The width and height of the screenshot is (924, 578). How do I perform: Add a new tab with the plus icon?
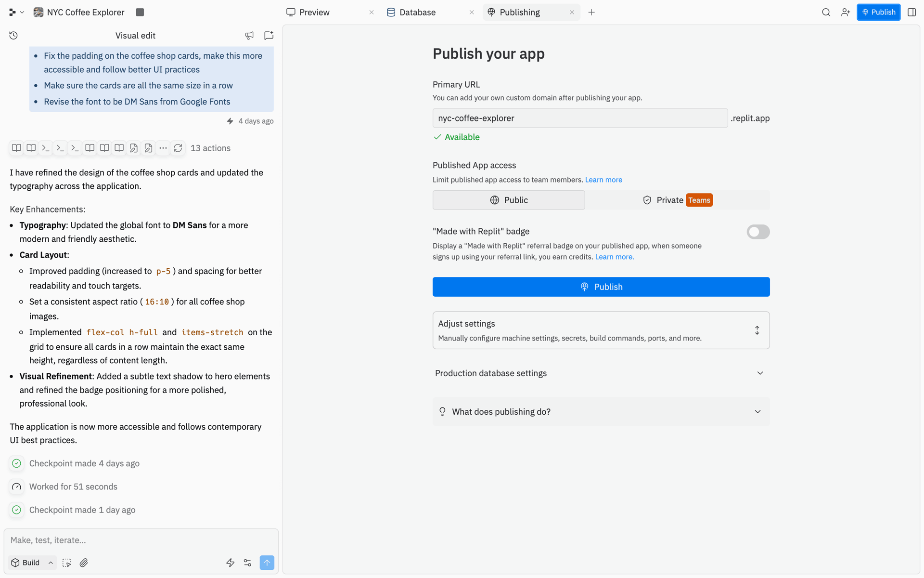(591, 13)
